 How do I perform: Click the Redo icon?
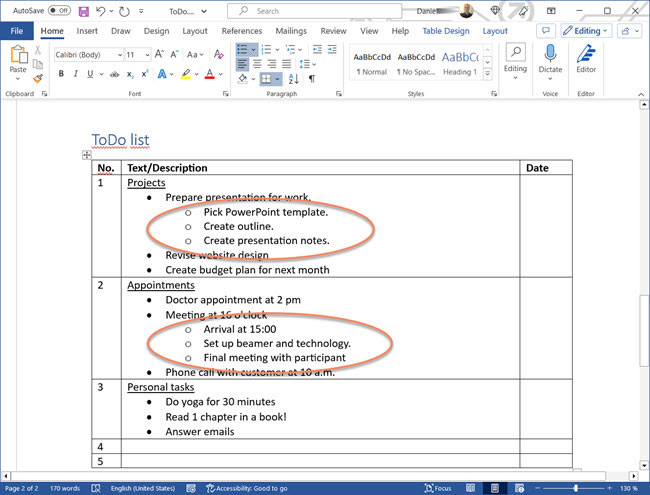coord(124,11)
